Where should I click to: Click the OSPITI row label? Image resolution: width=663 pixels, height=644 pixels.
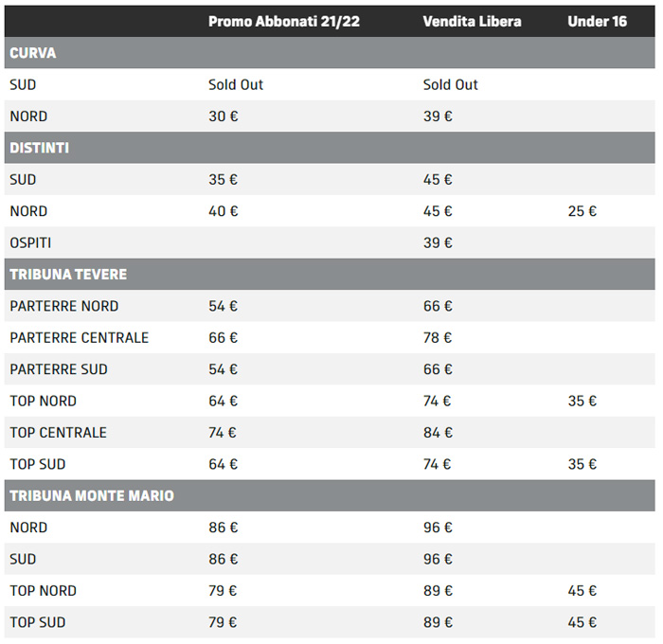click(30, 242)
